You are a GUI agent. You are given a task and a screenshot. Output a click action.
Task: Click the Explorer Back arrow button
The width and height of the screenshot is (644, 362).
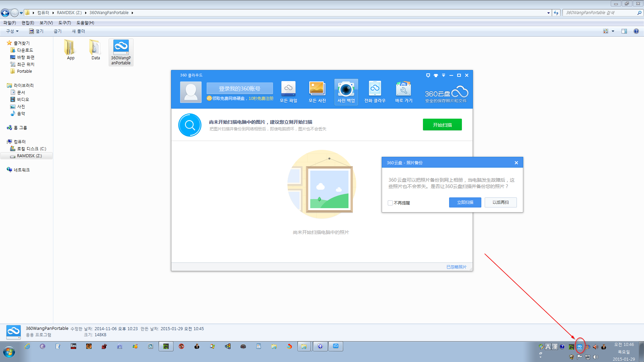click(x=5, y=13)
